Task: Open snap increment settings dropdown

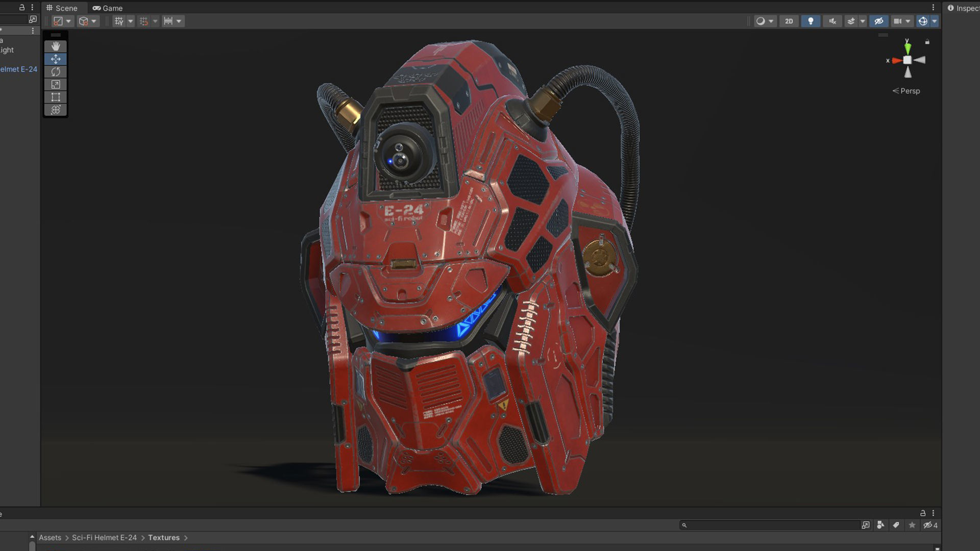Action: (x=173, y=21)
